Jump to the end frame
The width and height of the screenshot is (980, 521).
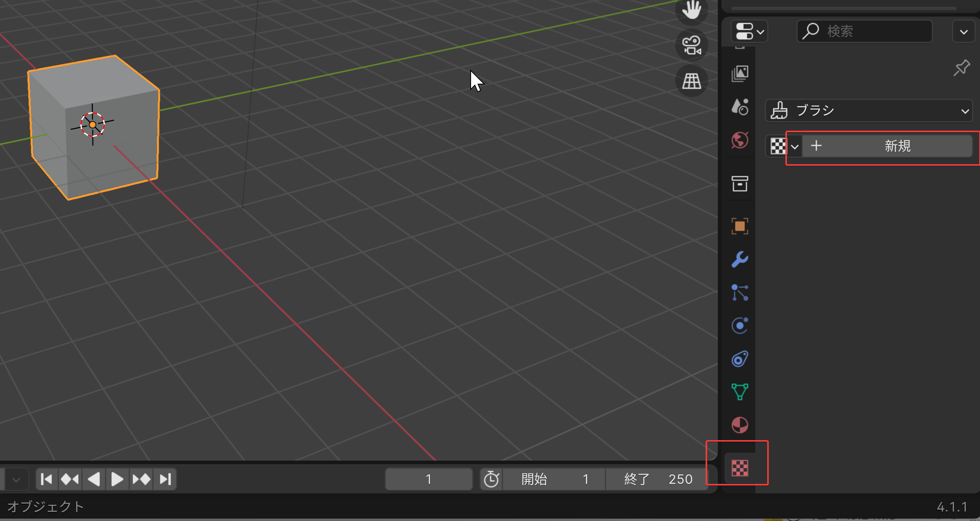(x=165, y=479)
